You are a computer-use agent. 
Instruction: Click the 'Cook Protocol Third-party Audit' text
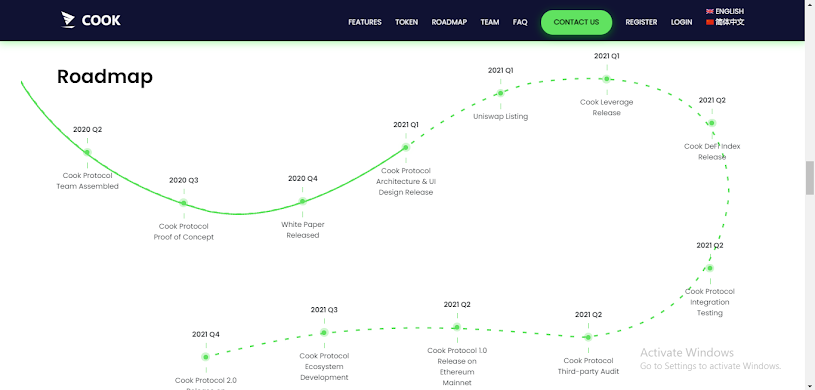pyautogui.click(x=588, y=366)
